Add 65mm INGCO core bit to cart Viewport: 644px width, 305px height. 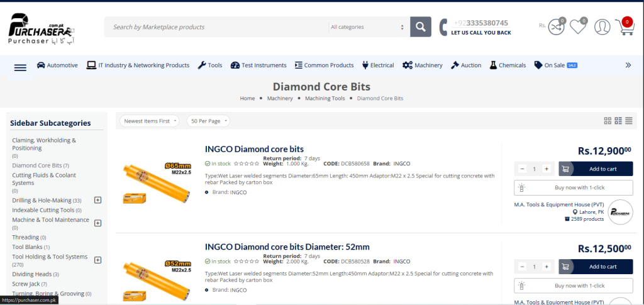596,169
